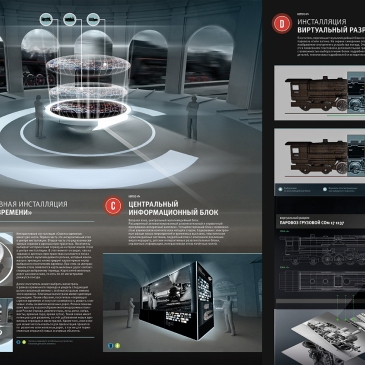Open the layered exploded locomotive render at bottom right
Image resolution: width=365 pixels, height=365 pixels.
(319, 337)
